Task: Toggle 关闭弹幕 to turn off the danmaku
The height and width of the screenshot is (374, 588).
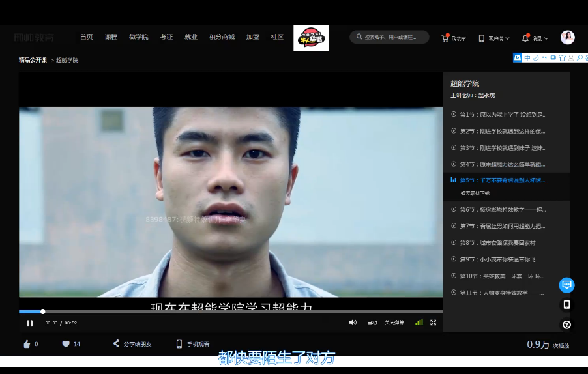Action: pos(394,323)
